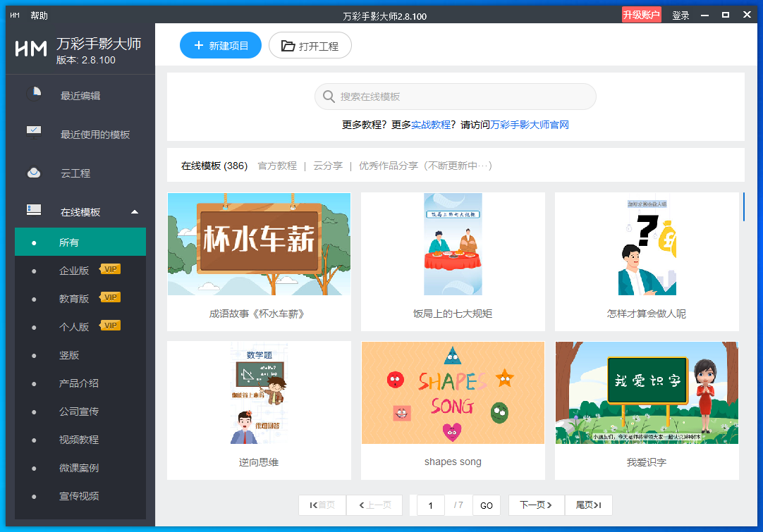Click the 新建项目 button

pos(220,45)
